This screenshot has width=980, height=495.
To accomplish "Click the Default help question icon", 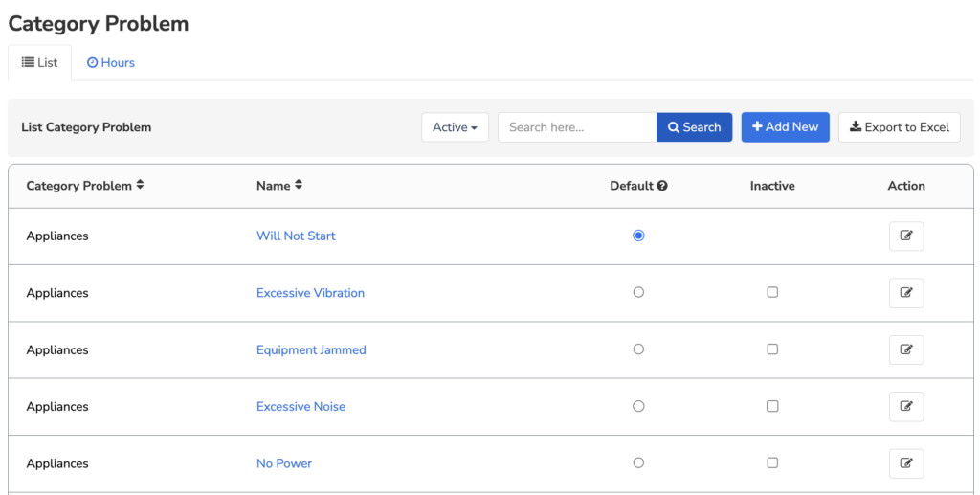I will point(662,186).
